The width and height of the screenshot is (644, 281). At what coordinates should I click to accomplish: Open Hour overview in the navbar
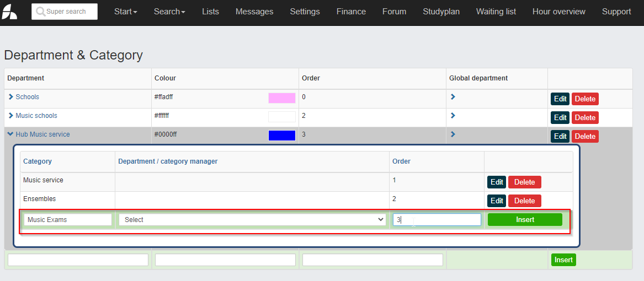[558, 12]
